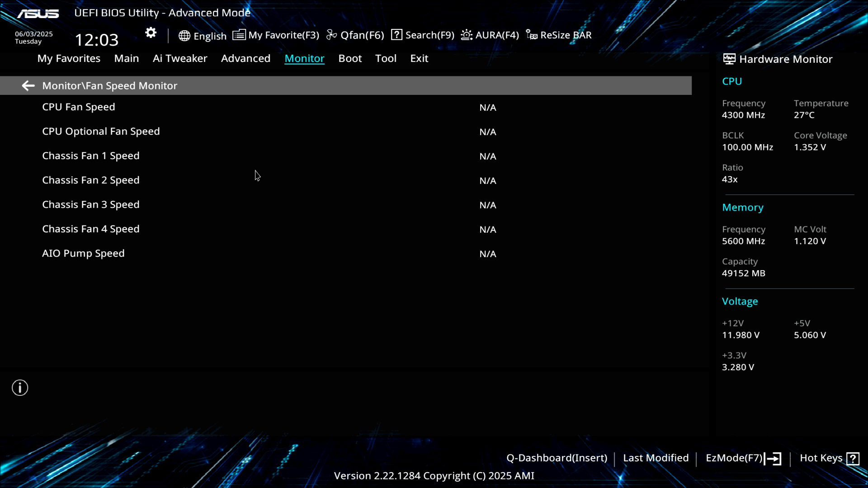
Task: Open Q-Dashboard(Insert)
Action: 557,458
